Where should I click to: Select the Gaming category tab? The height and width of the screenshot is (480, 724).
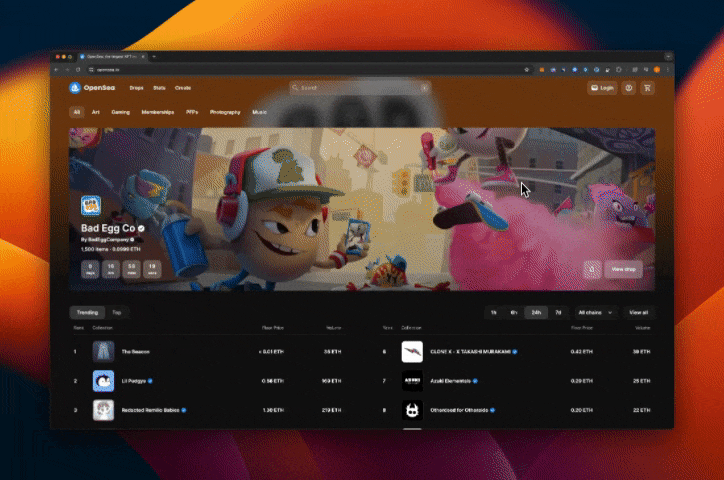(121, 112)
